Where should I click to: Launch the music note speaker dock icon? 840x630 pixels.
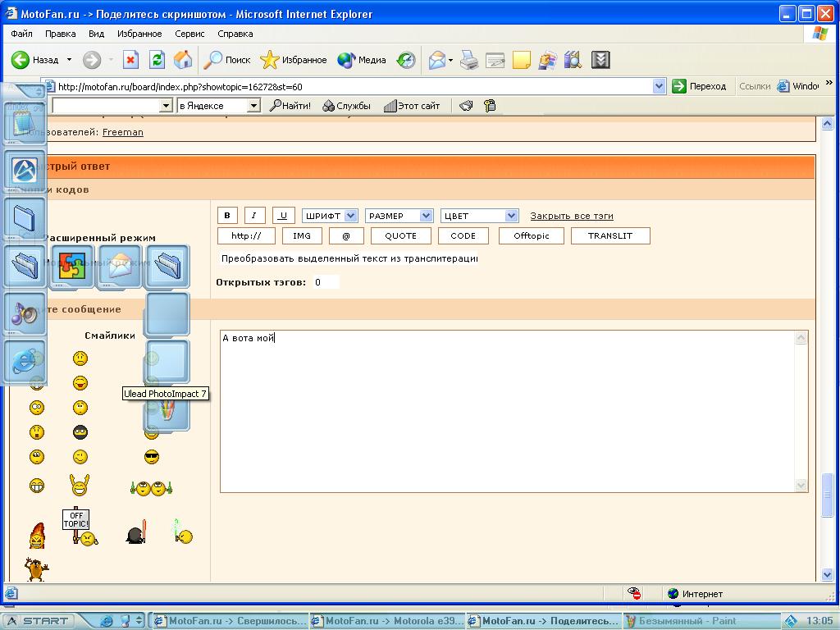tap(25, 313)
